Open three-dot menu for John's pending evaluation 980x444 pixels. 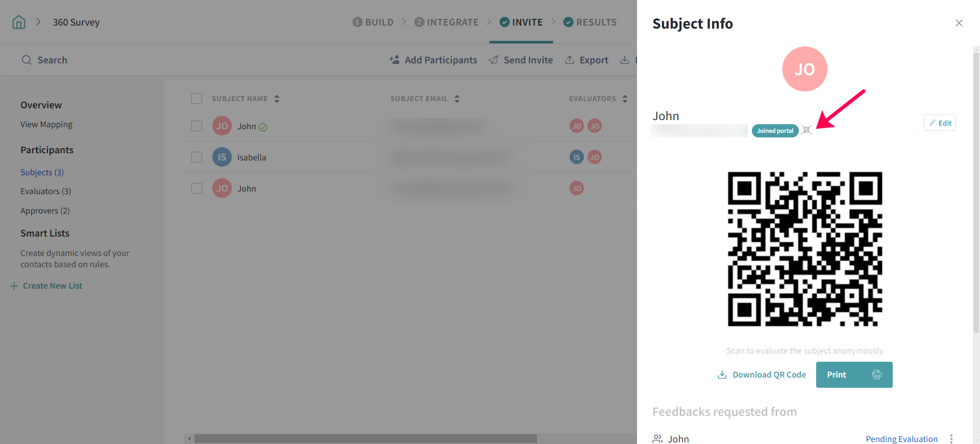tap(951, 438)
